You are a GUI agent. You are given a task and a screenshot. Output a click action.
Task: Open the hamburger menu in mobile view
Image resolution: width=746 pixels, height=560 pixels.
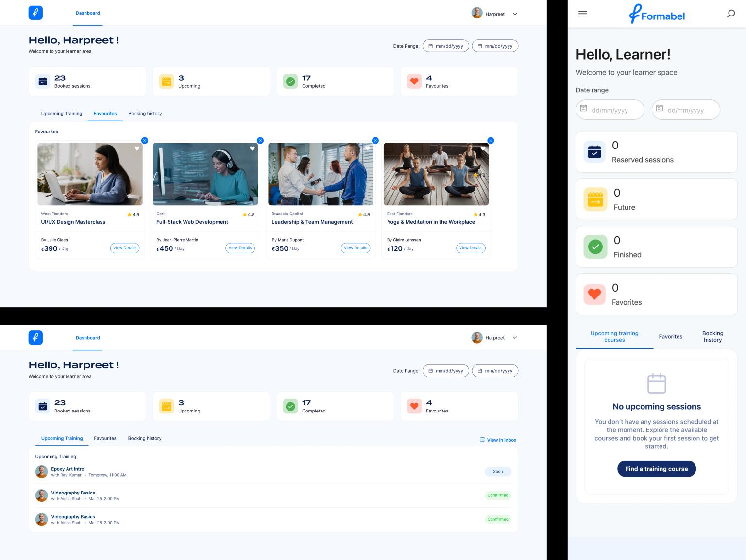click(x=583, y=14)
